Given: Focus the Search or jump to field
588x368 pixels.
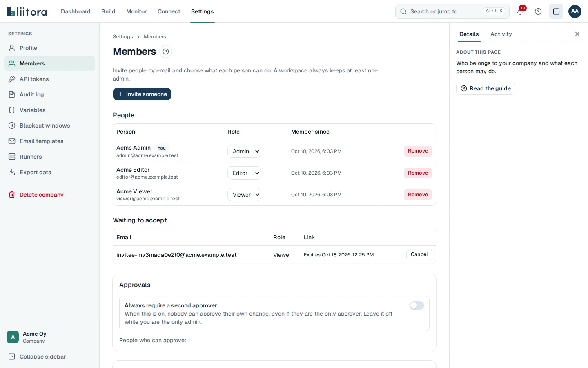Looking at the screenshot, I should [452, 11].
